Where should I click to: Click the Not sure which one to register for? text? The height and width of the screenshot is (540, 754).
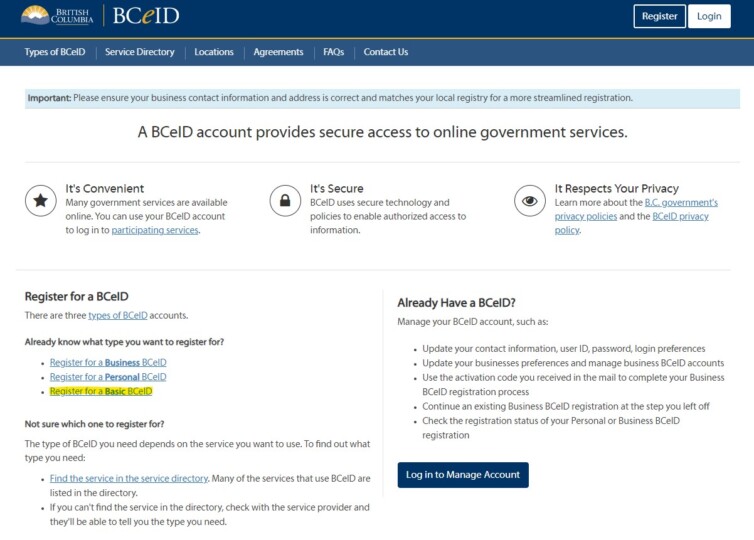pyautogui.click(x=94, y=424)
